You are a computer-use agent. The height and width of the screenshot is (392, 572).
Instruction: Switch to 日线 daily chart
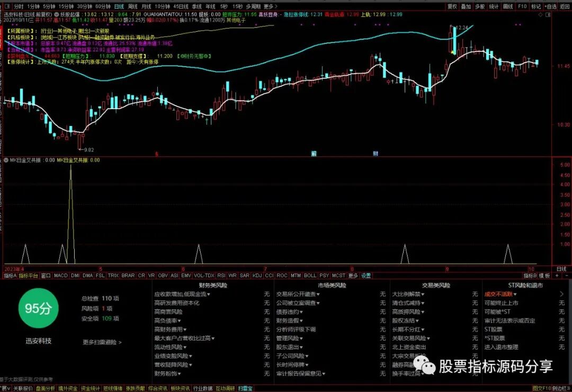point(119,6)
